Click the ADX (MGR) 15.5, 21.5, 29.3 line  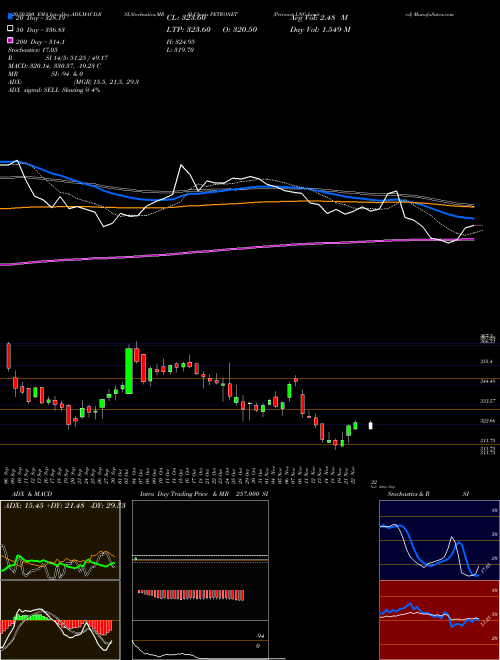click(73, 82)
